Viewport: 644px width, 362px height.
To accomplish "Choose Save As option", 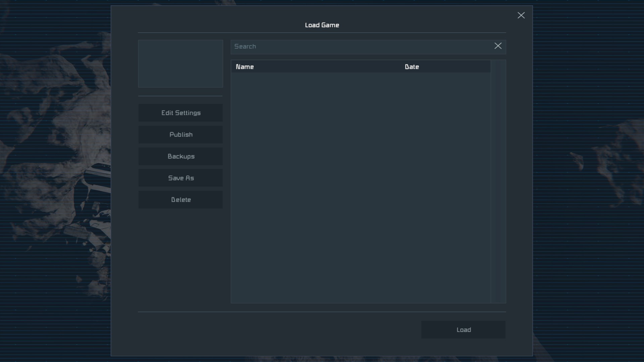I will (180, 178).
